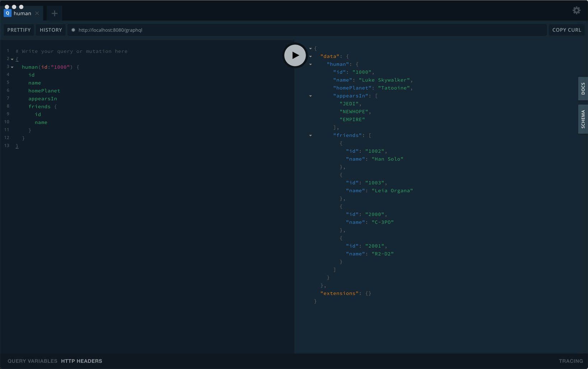
Task: Add a new tab with plus icon
Action: tap(55, 14)
